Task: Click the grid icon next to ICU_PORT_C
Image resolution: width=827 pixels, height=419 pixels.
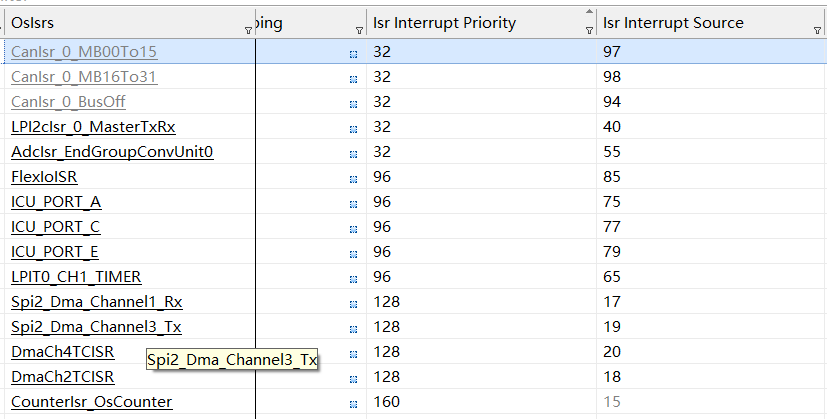Action: [x=354, y=228]
